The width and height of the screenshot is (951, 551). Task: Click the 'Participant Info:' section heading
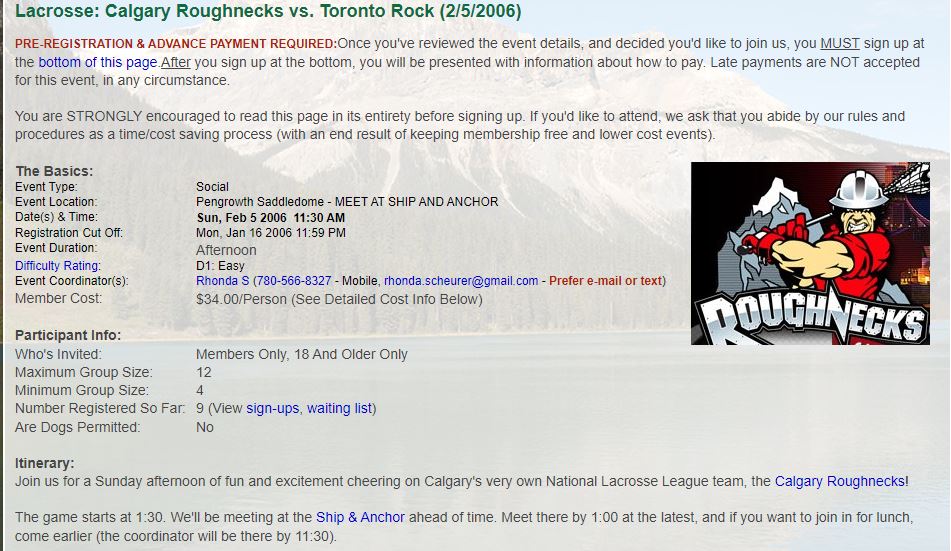point(68,335)
